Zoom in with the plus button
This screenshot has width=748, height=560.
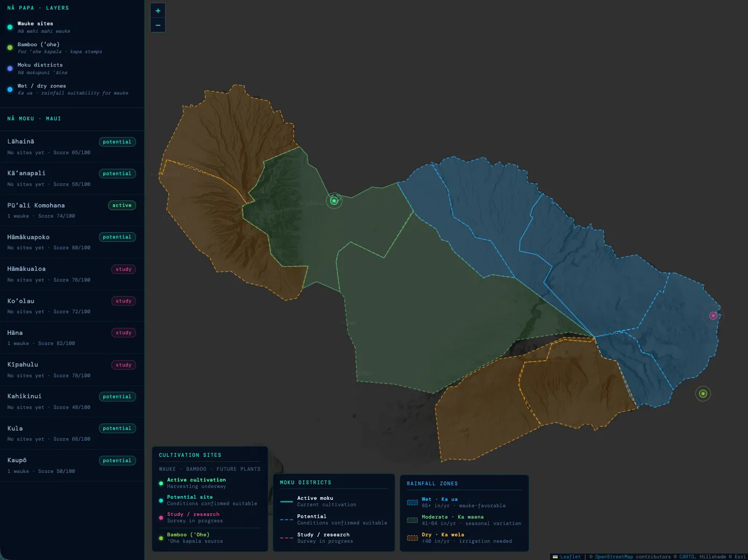[158, 11]
